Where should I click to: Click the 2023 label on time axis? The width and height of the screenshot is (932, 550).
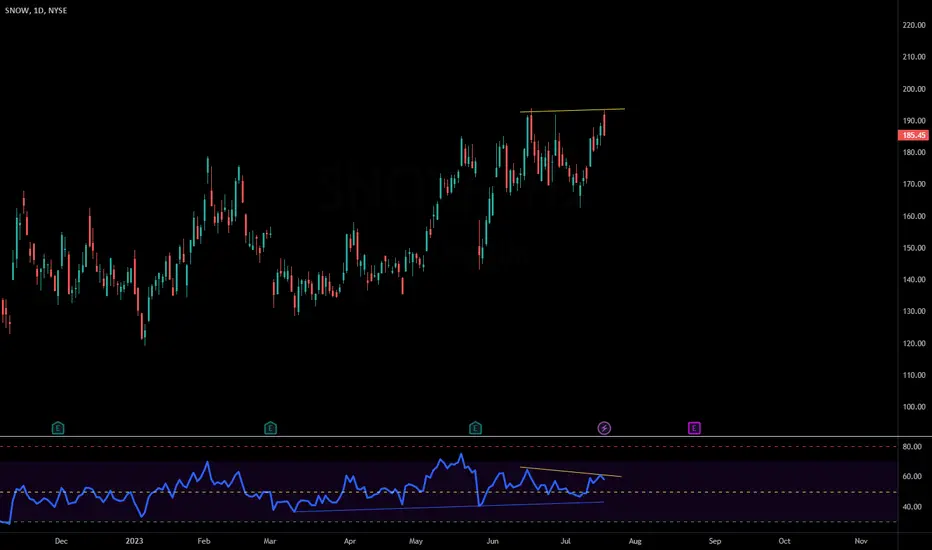pyautogui.click(x=134, y=541)
